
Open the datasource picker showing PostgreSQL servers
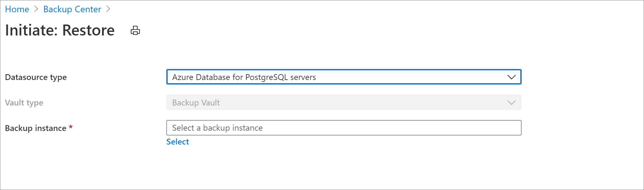click(344, 77)
